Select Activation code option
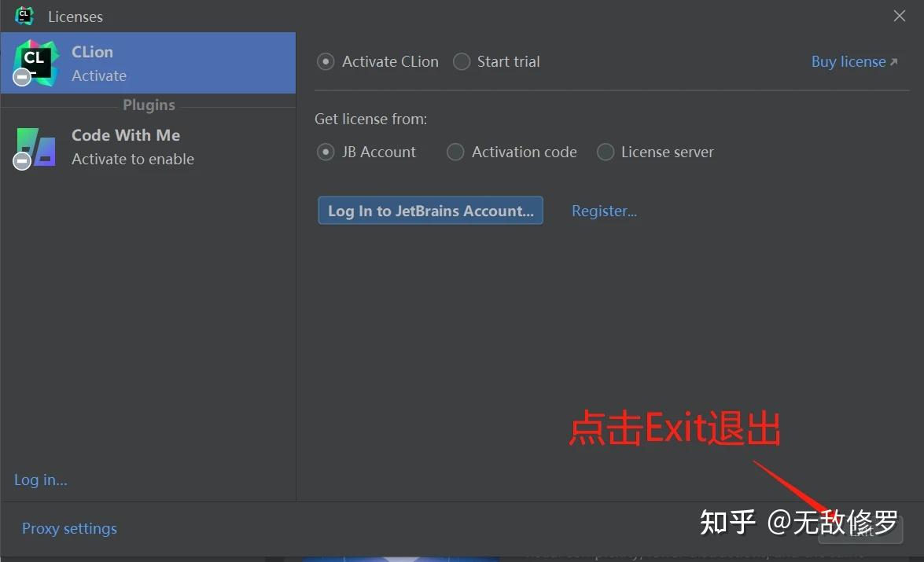 click(x=455, y=152)
